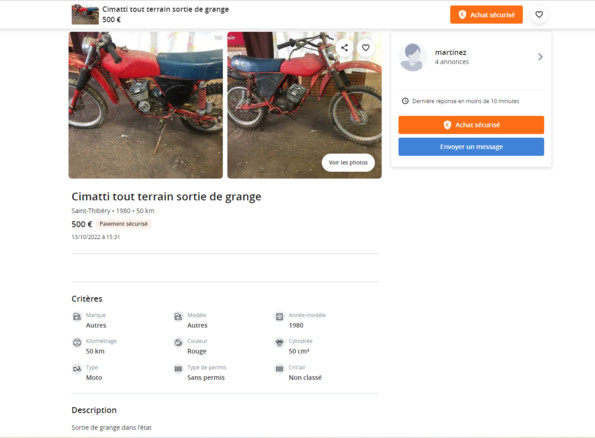This screenshot has width=595, height=438.
Task: Click the orange Achat sécurisé header button
Action: click(486, 15)
